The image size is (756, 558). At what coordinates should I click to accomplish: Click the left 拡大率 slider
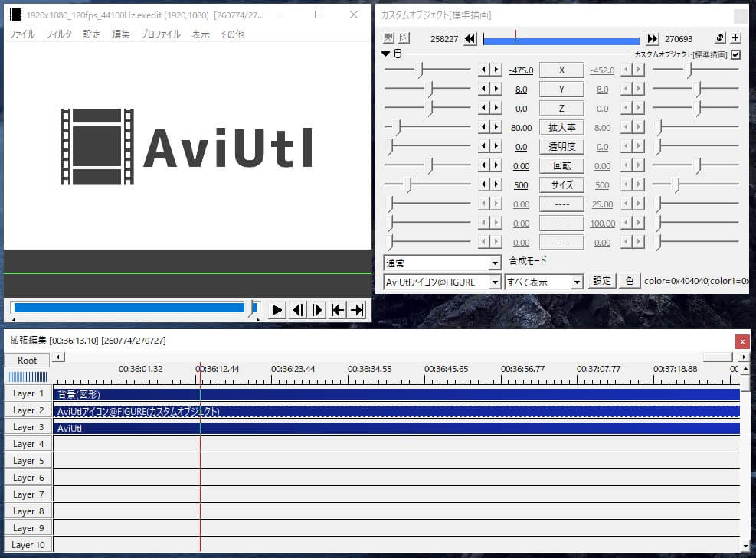pyautogui.click(x=427, y=127)
